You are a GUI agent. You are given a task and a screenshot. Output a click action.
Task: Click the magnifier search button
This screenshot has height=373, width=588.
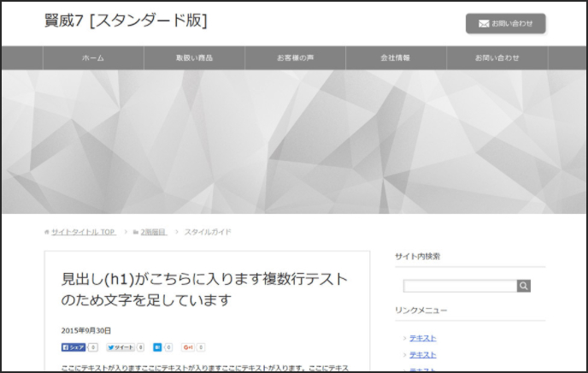click(524, 286)
